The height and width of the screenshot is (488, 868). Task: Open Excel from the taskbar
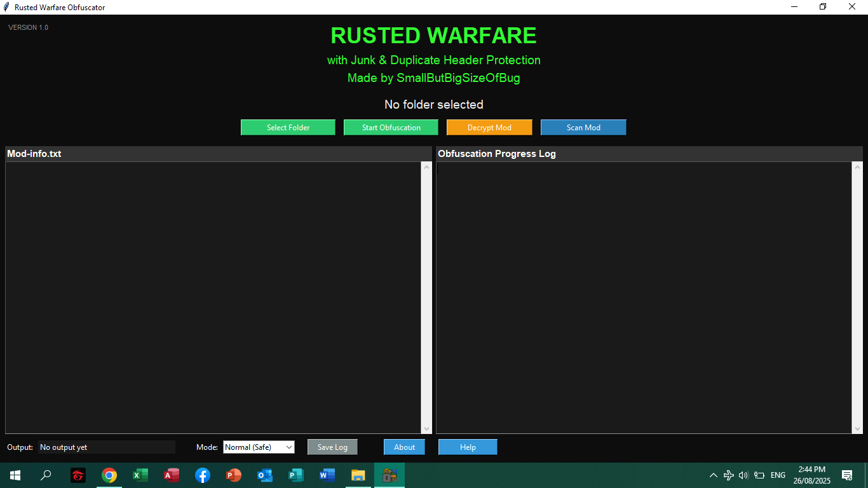pyautogui.click(x=140, y=475)
